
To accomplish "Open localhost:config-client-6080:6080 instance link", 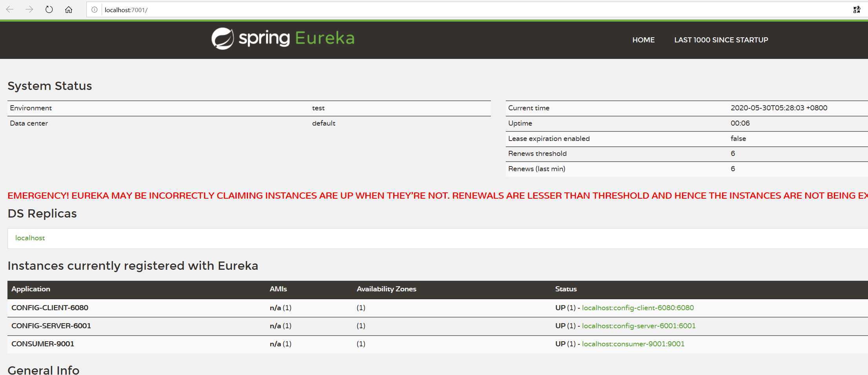I will tap(638, 308).
